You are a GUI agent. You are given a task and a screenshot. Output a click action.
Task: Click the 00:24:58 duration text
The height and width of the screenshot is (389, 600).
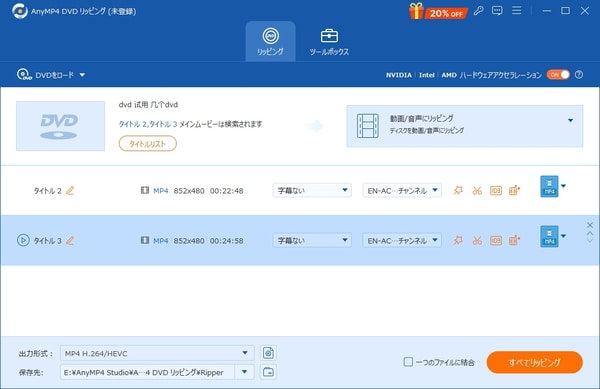(227, 241)
